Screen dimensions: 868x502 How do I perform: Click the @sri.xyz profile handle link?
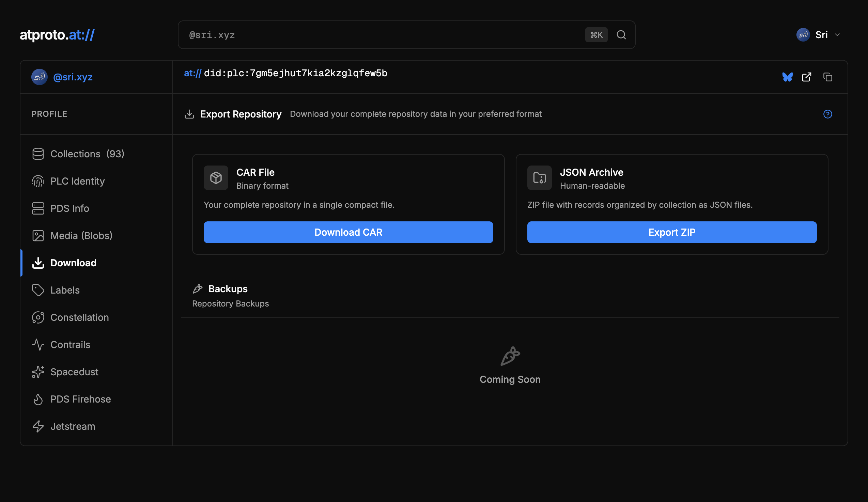point(73,77)
